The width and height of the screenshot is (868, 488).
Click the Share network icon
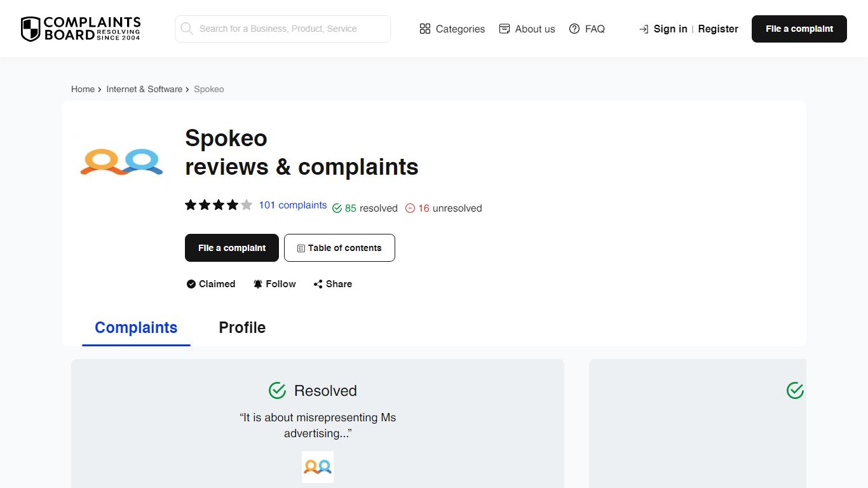pos(318,284)
